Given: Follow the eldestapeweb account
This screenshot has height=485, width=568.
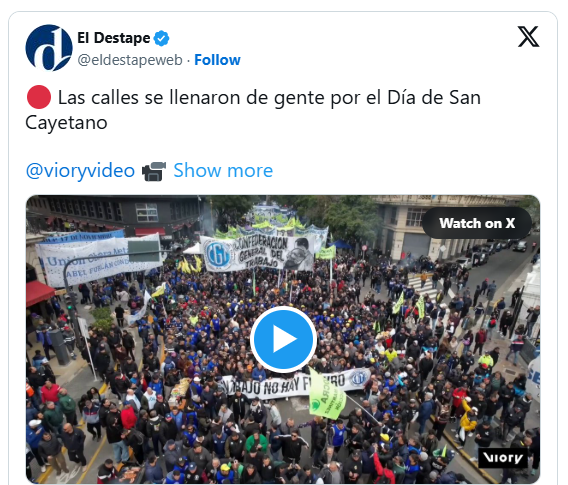Looking at the screenshot, I should point(217,60).
